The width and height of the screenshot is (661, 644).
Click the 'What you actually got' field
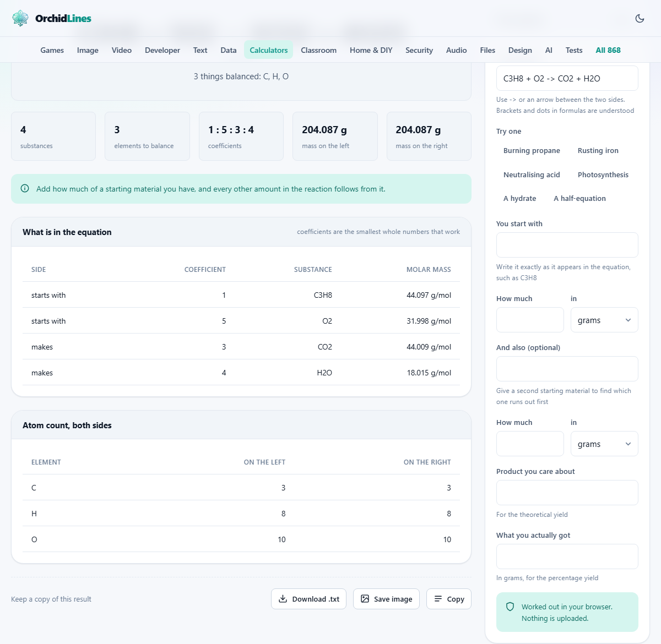tap(567, 556)
